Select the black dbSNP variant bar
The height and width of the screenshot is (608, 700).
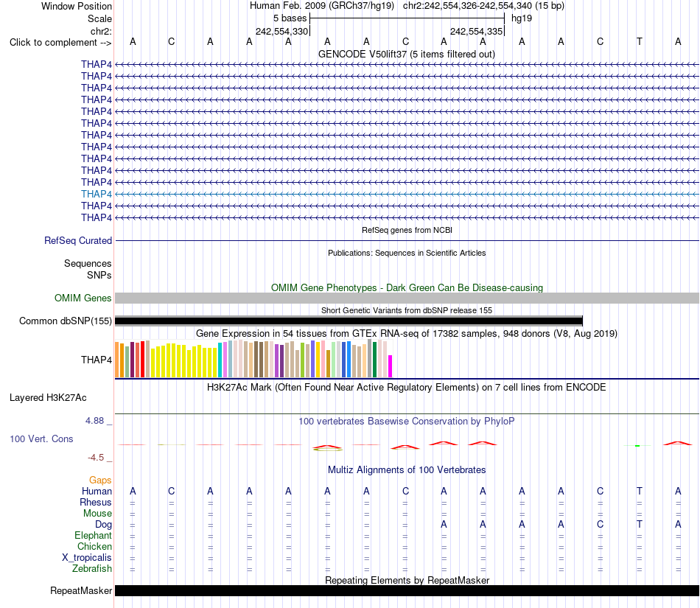click(349, 321)
